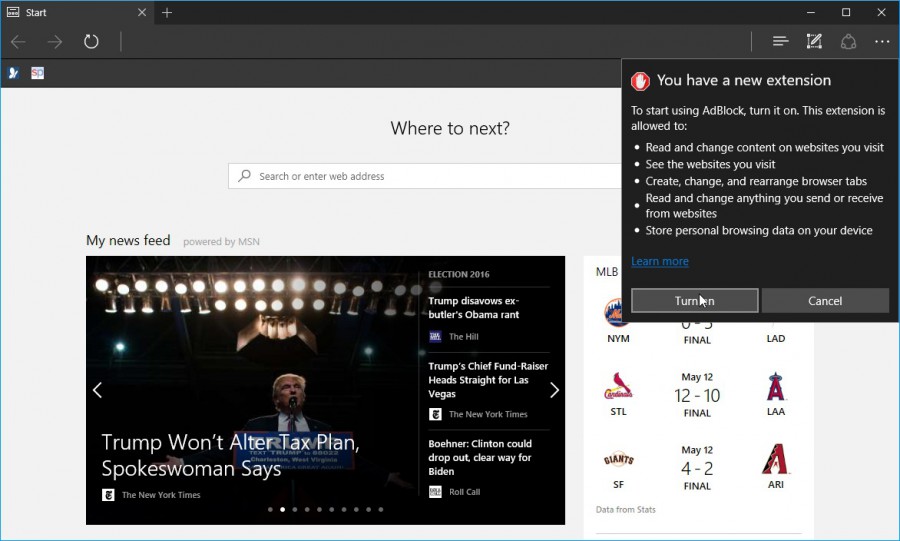This screenshot has height=541, width=900.
Task: Click the Los Angeles Angels logo
Action: [775, 386]
